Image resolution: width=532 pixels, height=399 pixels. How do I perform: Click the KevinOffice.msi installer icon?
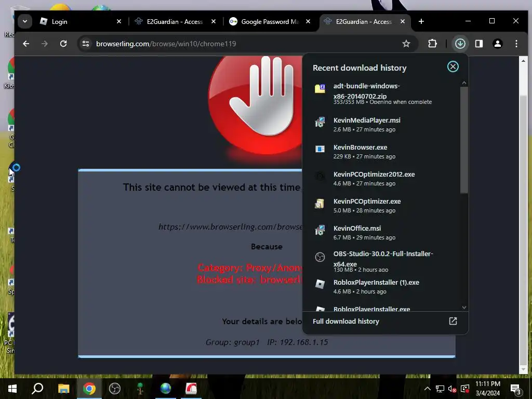pos(320,230)
